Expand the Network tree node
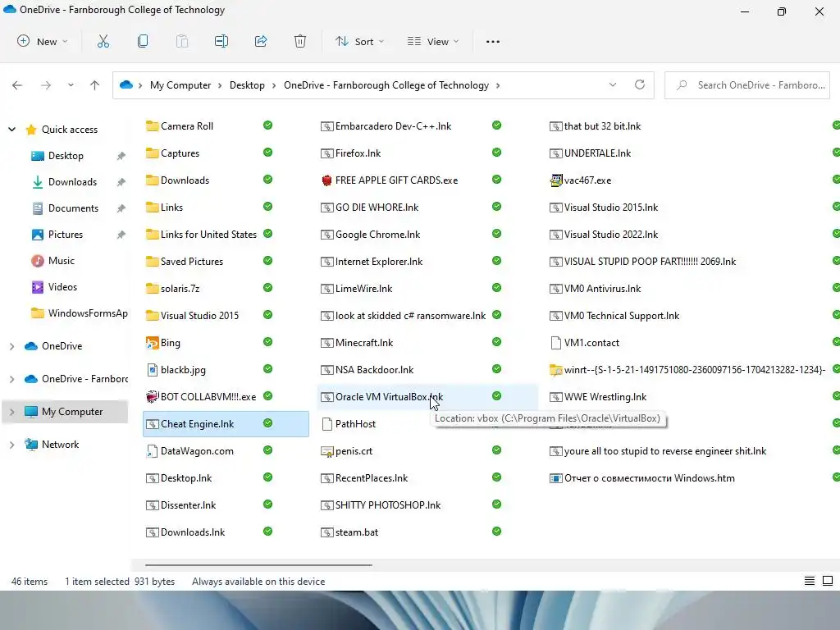 click(x=11, y=445)
